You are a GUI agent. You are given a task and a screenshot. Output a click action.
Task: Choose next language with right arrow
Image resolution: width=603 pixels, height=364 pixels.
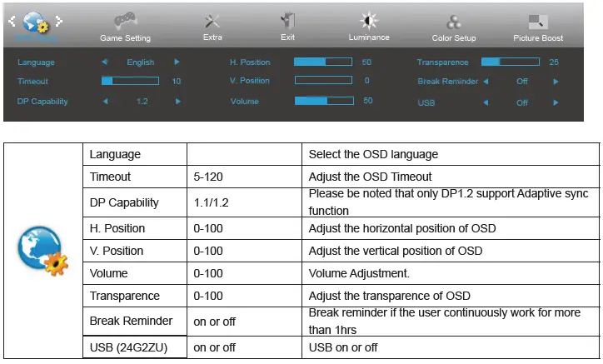(x=177, y=62)
